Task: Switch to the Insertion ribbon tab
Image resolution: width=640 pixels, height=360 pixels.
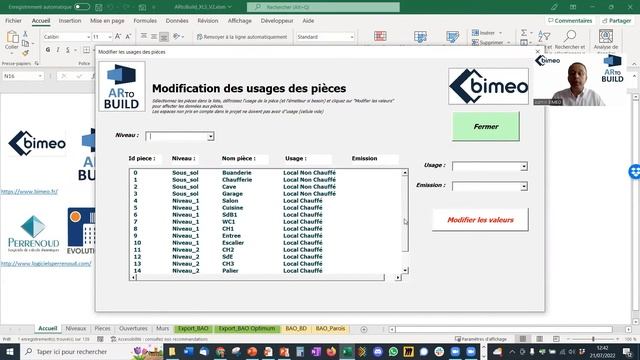Action: pyautogui.click(x=70, y=20)
